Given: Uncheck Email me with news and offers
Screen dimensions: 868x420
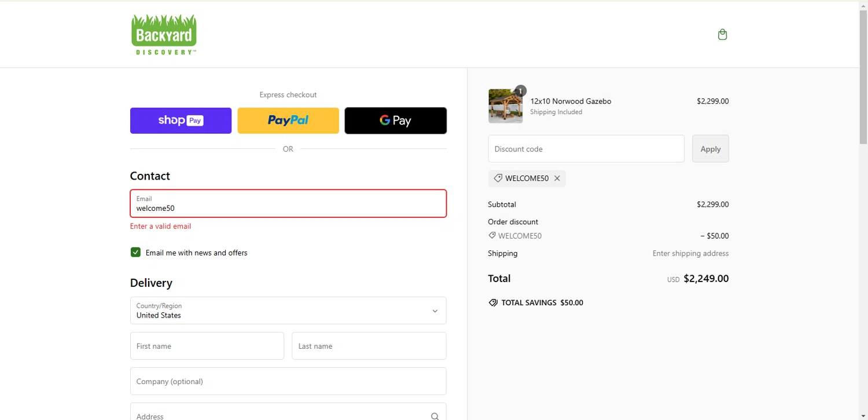Looking at the screenshot, I should pos(135,253).
